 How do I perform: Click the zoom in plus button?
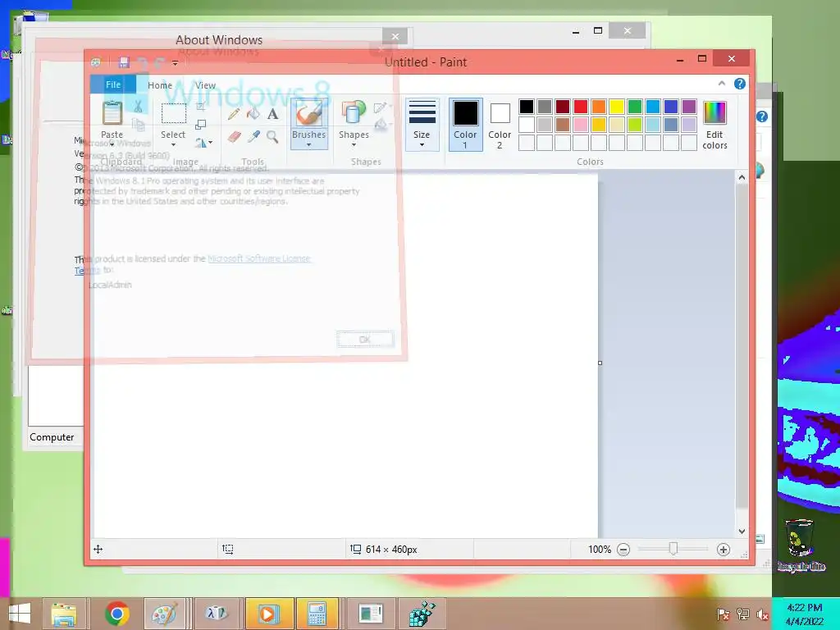(724, 549)
